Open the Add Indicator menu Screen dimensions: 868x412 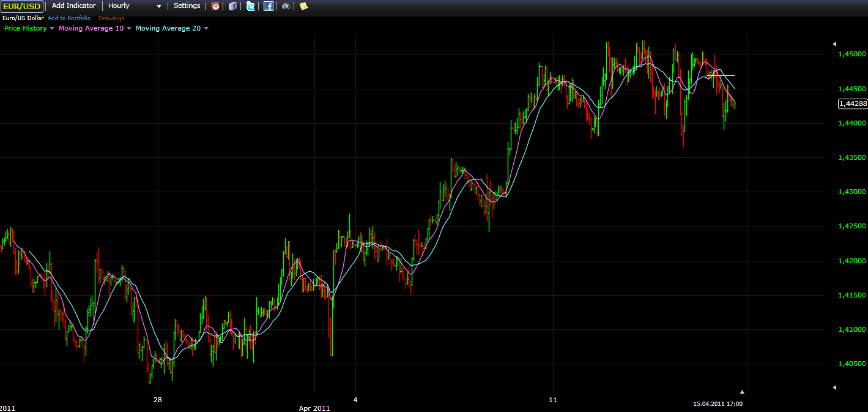(73, 6)
